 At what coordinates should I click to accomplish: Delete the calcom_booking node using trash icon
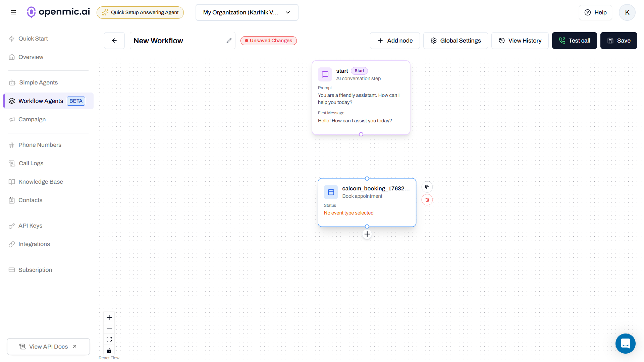(x=427, y=200)
